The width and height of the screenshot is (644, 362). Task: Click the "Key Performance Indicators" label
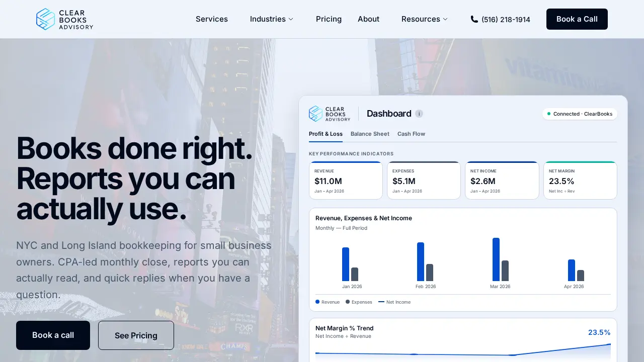[x=351, y=154]
